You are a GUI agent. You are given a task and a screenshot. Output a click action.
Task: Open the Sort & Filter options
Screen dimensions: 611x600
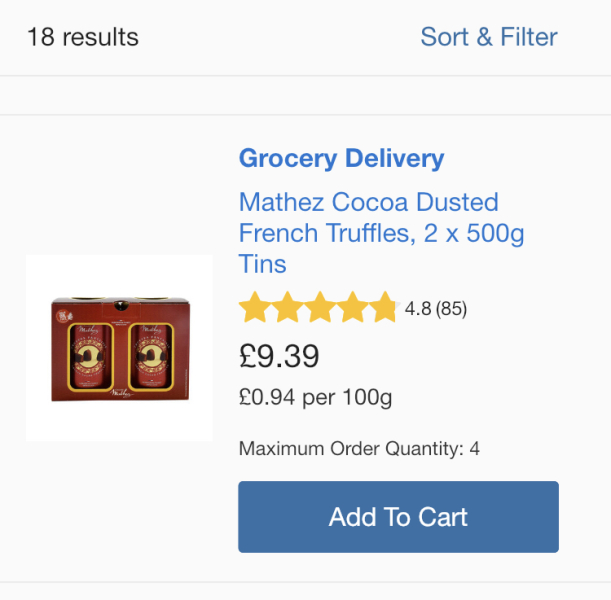[488, 37]
